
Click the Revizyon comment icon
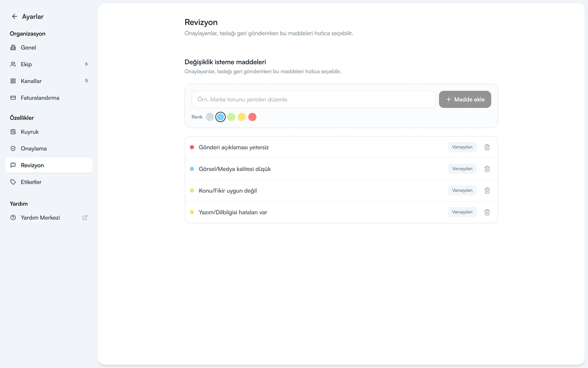click(13, 165)
